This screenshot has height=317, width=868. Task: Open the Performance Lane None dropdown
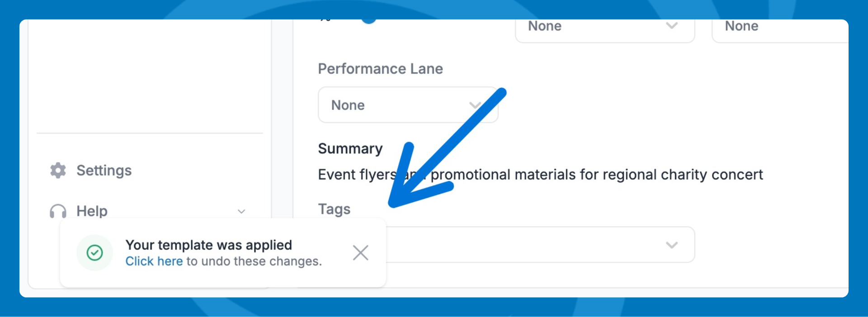point(398,105)
